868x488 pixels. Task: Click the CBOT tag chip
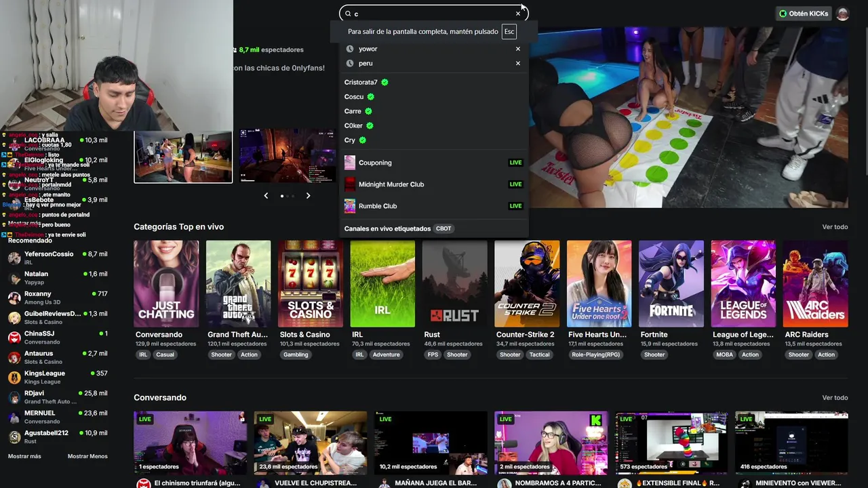point(443,228)
